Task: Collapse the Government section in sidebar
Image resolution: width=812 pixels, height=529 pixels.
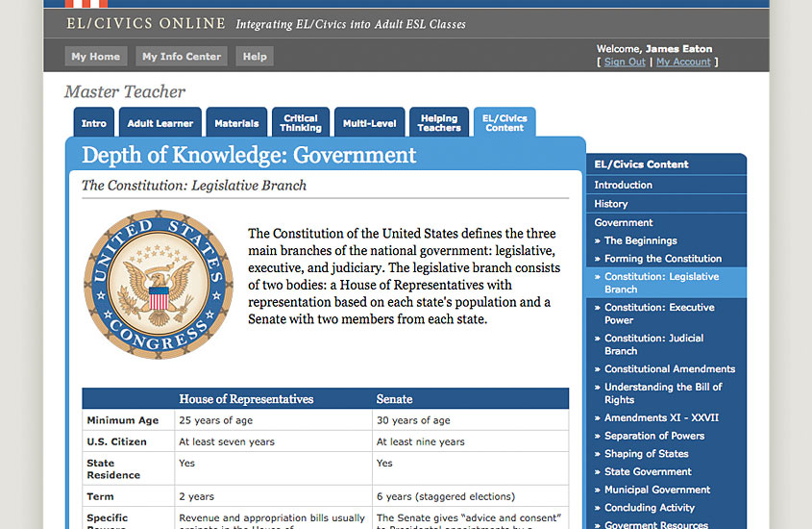Action: 623,222
